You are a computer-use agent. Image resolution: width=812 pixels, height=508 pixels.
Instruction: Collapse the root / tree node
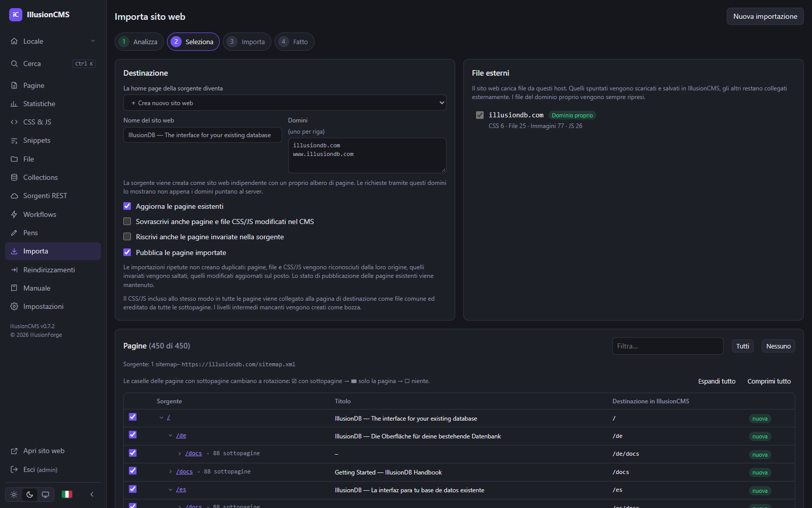pos(161,418)
